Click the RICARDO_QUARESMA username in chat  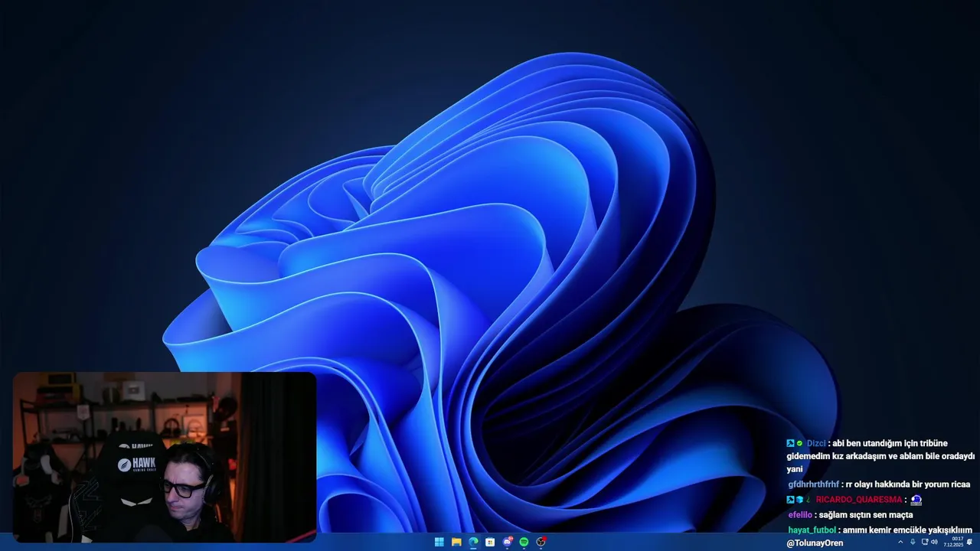tap(859, 500)
